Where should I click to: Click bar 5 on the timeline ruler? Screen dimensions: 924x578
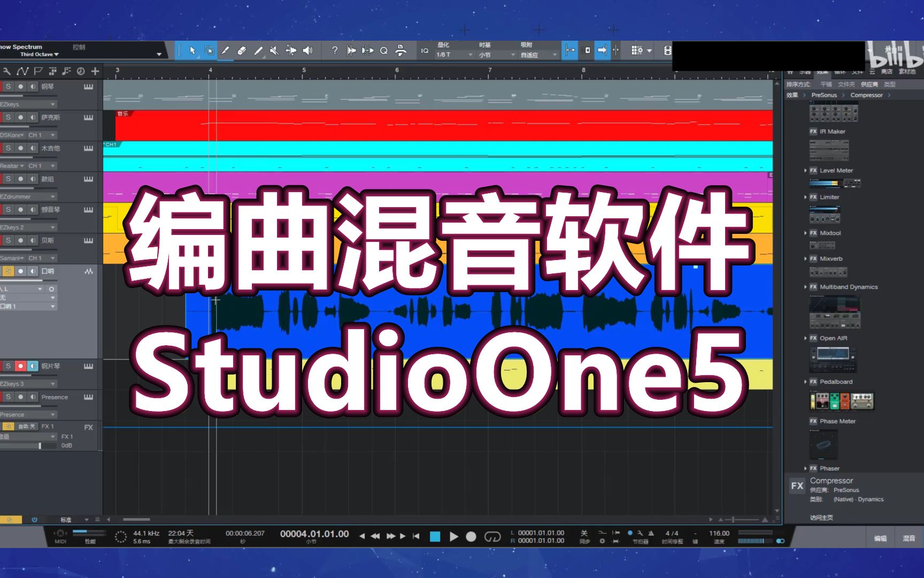pyautogui.click(x=304, y=70)
